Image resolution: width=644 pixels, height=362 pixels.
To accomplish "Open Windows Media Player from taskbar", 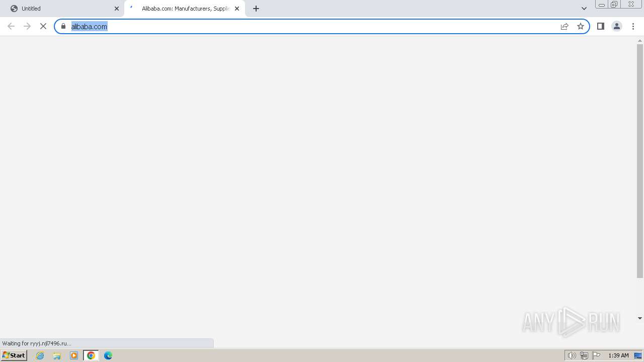I will click(x=74, y=355).
